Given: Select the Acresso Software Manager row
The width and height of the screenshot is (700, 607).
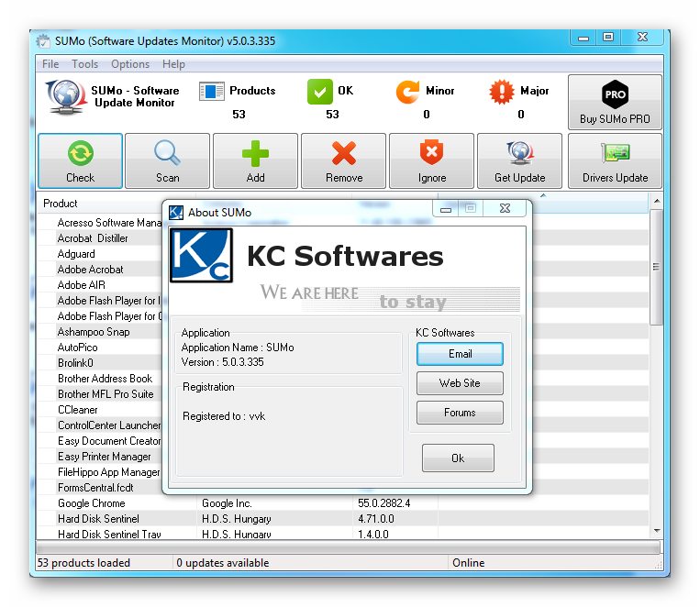Looking at the screenshot, I should pyautogui.click(x=109, y=223).
